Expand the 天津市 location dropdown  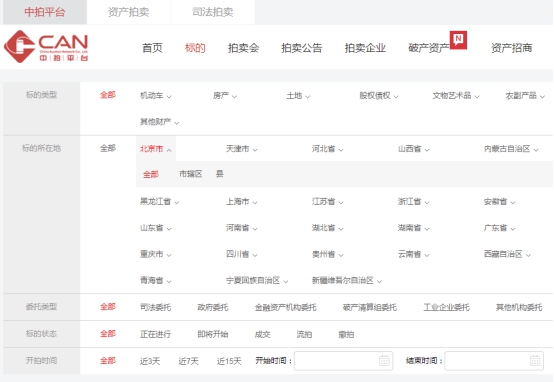click(242, 149)
